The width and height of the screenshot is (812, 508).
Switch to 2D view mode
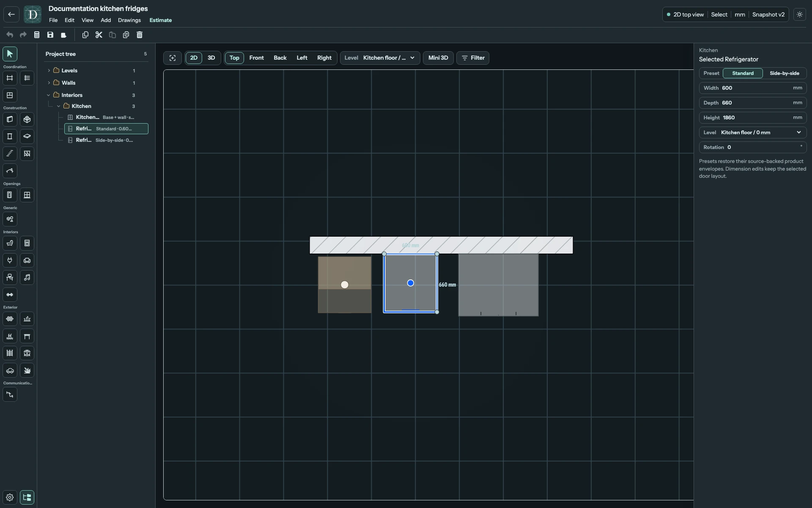click(194, 58)
